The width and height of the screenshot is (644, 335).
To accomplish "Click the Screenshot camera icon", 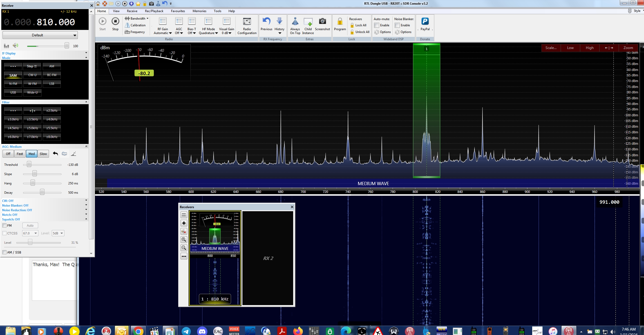I will tap(322, 21).
